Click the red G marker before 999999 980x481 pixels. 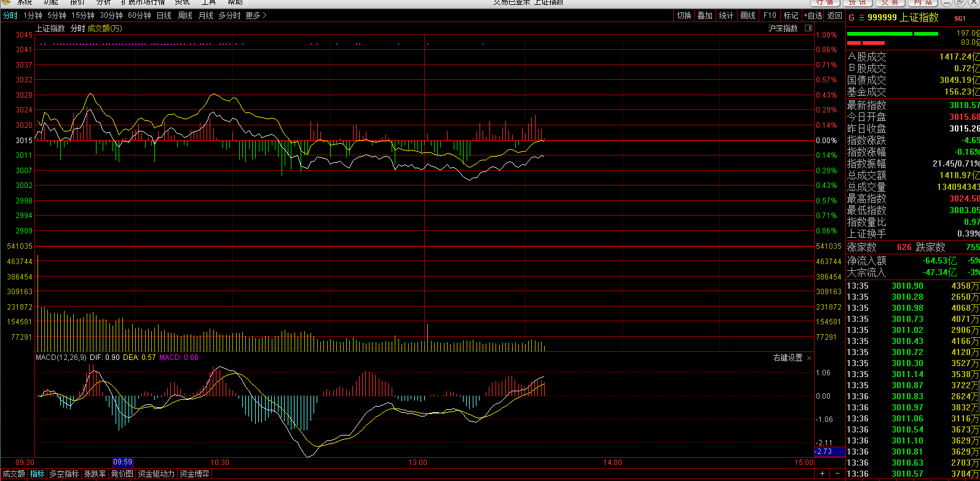(851, 18)
